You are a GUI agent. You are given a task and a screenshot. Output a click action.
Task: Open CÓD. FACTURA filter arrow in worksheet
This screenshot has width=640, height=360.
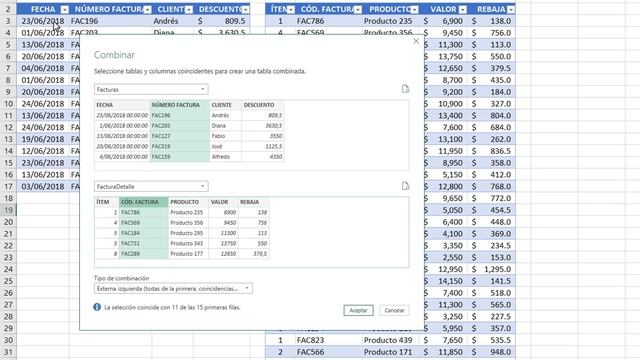click(x=358, y=9)
